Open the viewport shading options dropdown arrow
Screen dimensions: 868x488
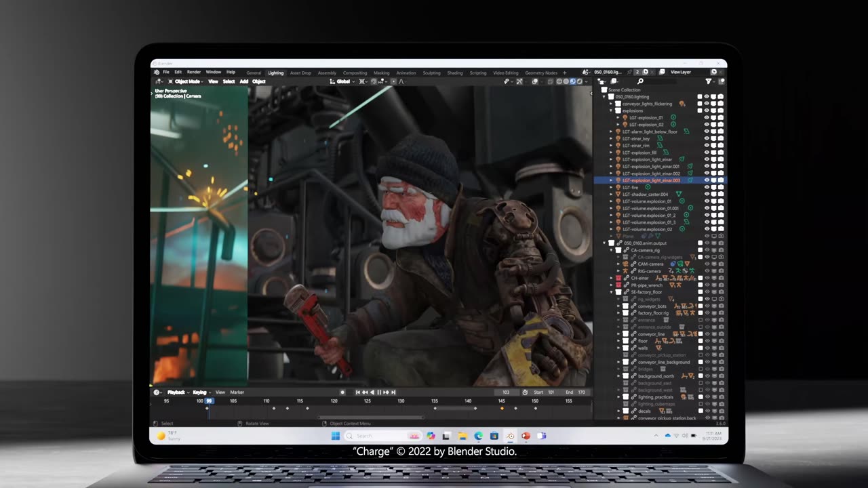tap(586, 81)
